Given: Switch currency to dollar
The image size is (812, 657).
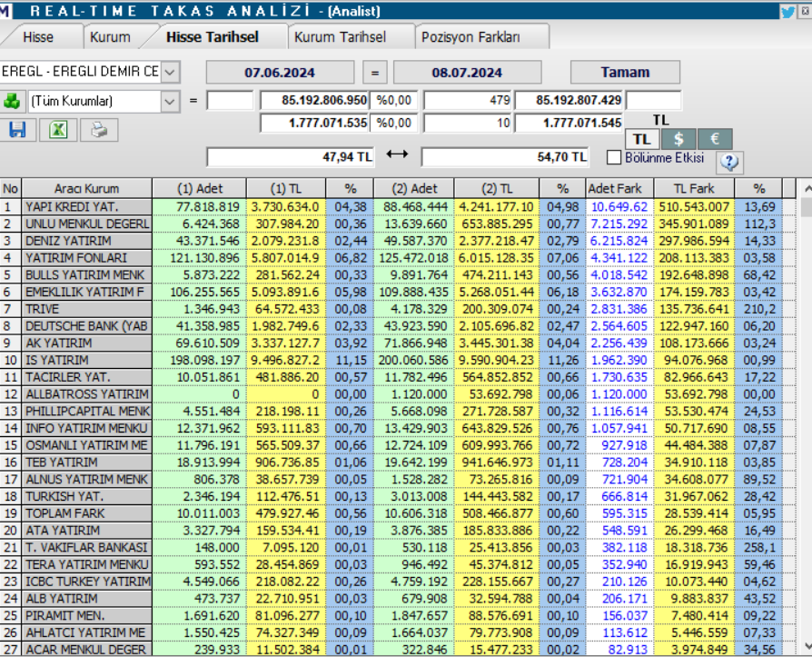Looking at the screenshot, I should tap(678, 139).
